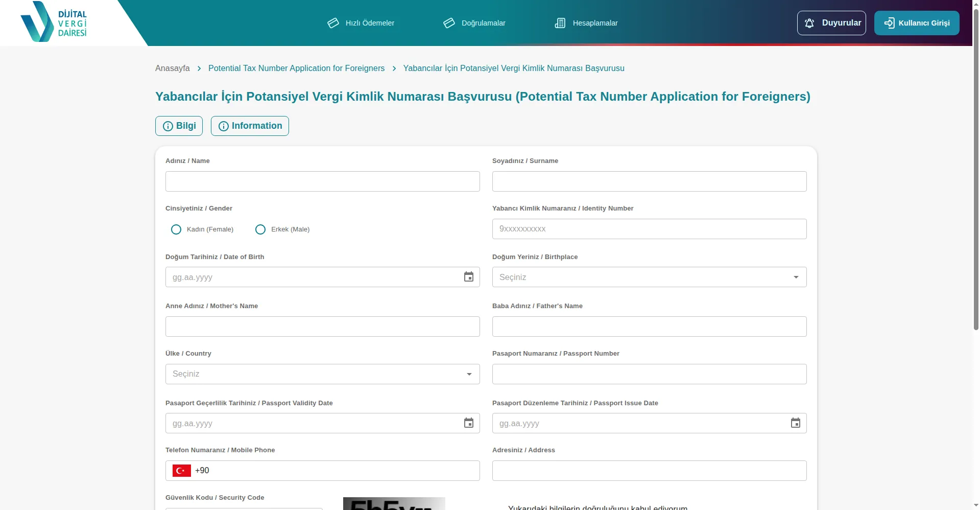
Task: Click the login arrow icon in Kullanıcı Girişi
Action: click(x=889, y=23)
